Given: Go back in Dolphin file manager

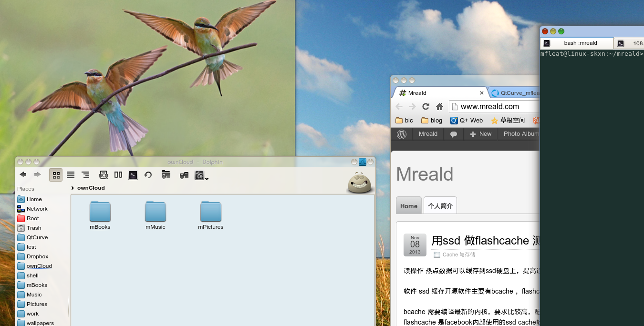Looking at the screenshot, I should tap(23, 175).
